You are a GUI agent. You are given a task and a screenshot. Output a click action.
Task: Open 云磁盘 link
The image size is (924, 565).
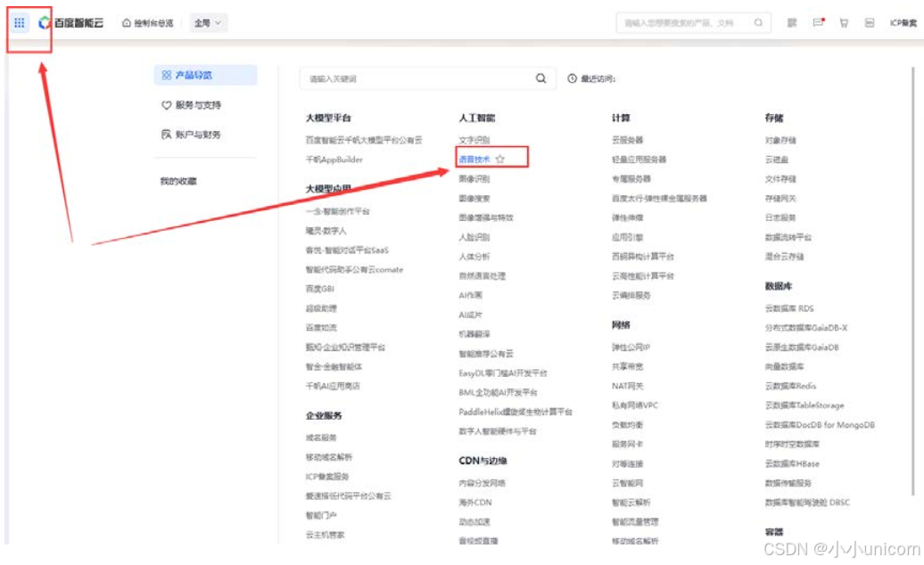777,160
